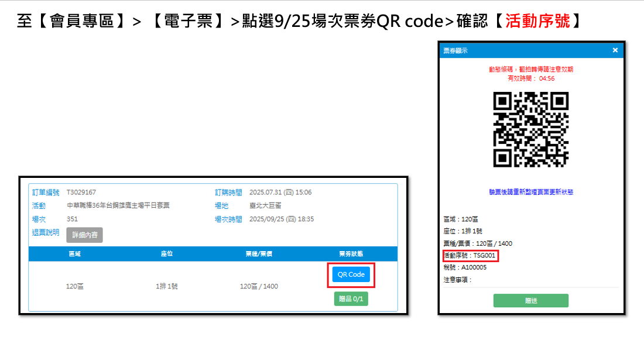The image size is (644, 347).
Task: Click the green 贈送 button in the ticket dialog
Action: pyautogui.click(x=530, y=301)
